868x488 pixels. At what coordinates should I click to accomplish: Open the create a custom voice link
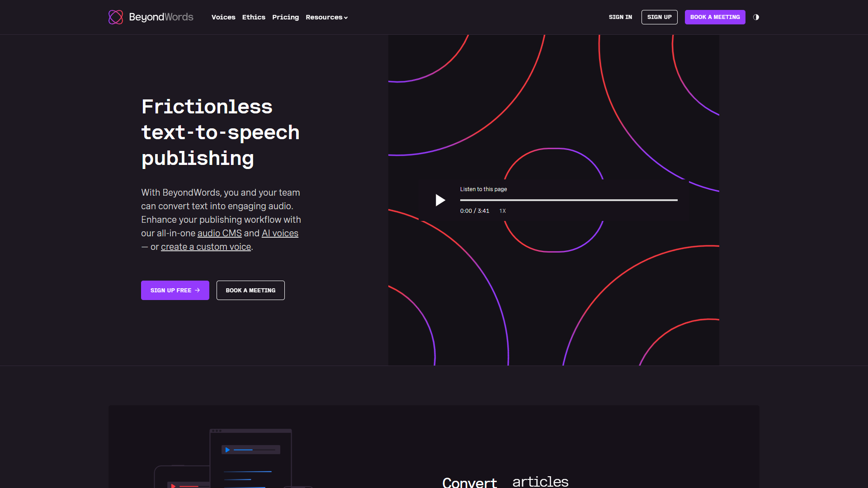(206, 247)
